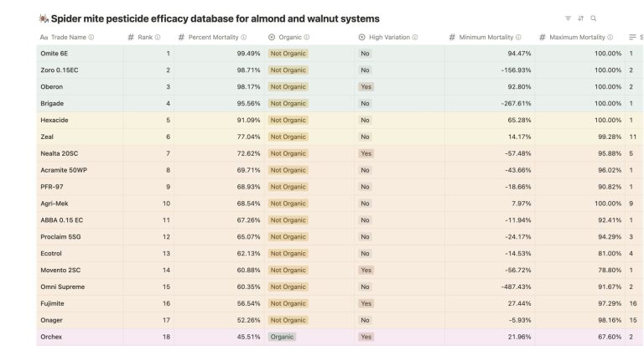Viewport: 644px width, 346px height.
Task: Click the spider mite emoji icon
Action: pos(44,18)
